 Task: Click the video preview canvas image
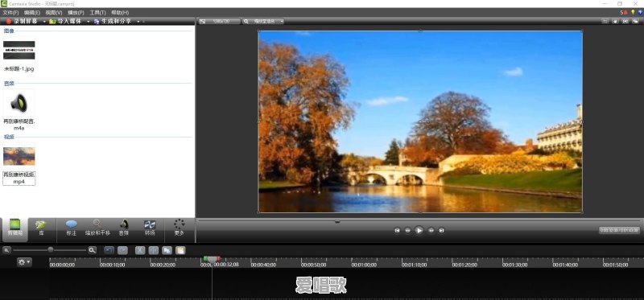point(420,121)
